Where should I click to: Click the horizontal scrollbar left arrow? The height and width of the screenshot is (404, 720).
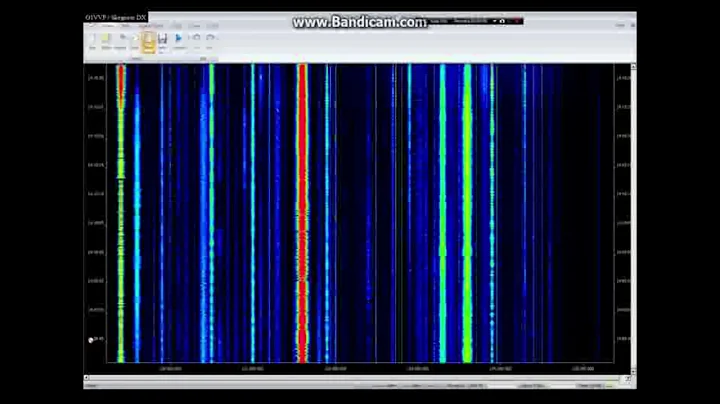[x=86, y=377]
